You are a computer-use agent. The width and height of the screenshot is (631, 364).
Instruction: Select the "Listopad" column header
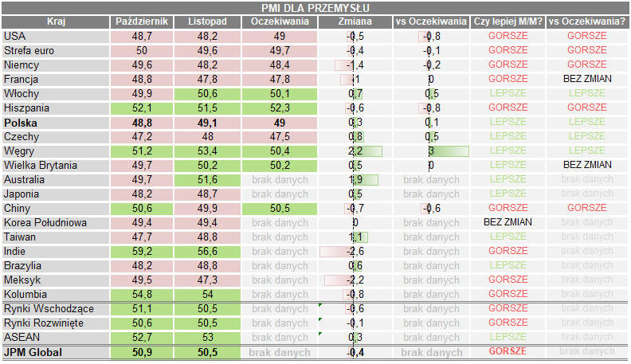(207, 22)
